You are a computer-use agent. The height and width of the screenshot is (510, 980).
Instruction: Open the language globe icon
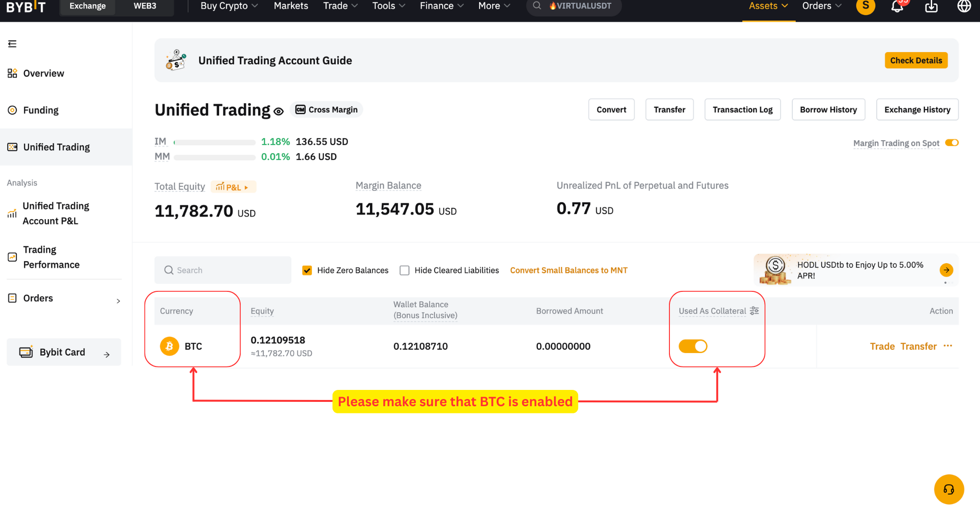click(964, 6)
